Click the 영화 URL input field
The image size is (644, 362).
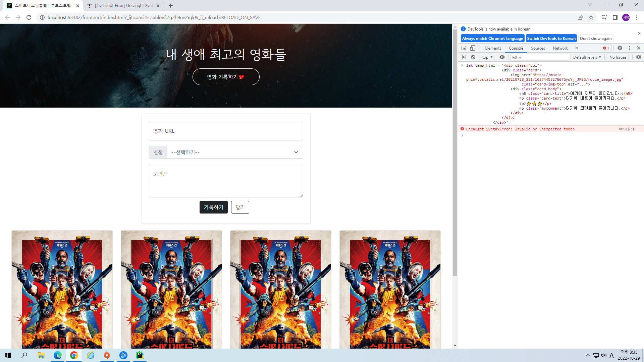(x=226, y=131)
